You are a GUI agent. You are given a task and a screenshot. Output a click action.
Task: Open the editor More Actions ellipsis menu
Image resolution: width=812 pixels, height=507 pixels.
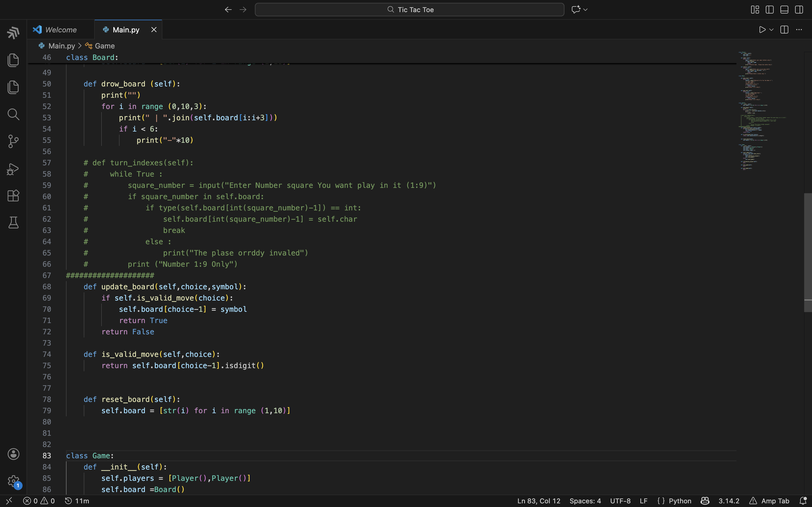(799, 30)
